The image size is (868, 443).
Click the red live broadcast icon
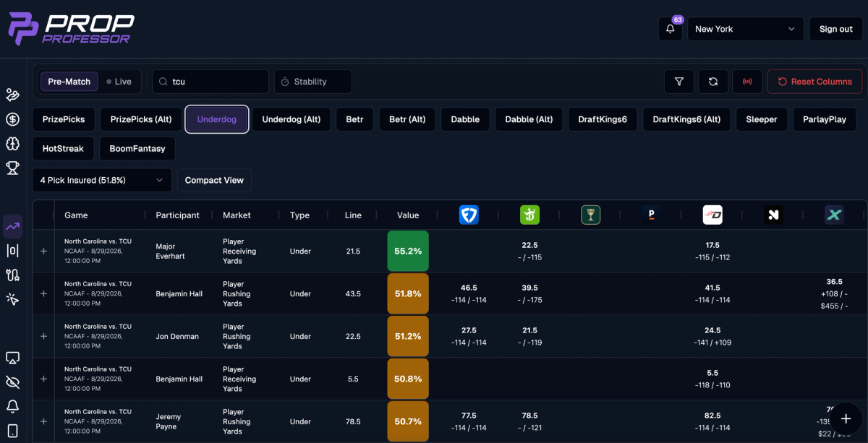coord(747,82)
